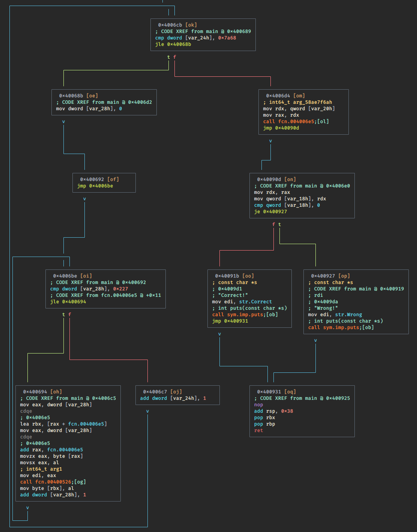Follow the jle 0x400694 jump target
Screen dimensions: 417x532
coord(68,302)
